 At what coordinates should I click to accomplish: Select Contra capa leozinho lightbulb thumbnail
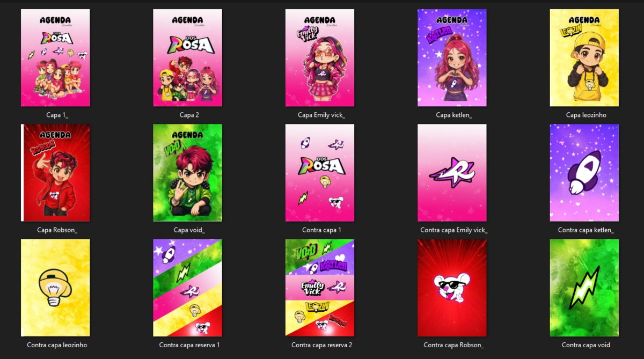pos(55,288)
